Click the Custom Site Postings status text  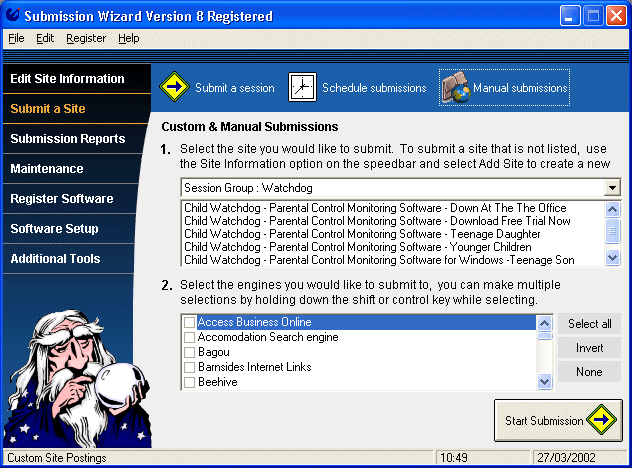[x=57, y=458]
